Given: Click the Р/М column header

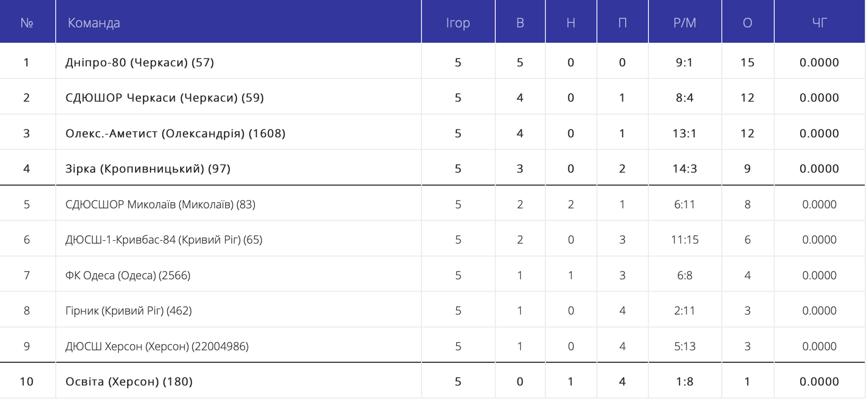Looking at the screenshot, I should click(685, 23).
